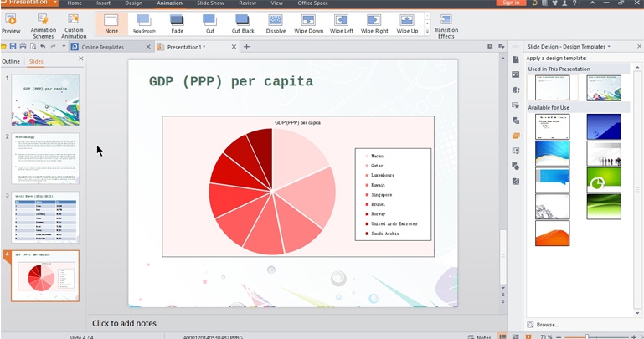Click the Print Preview icon
Screen dimensions: 644x339
coord(33,46)
